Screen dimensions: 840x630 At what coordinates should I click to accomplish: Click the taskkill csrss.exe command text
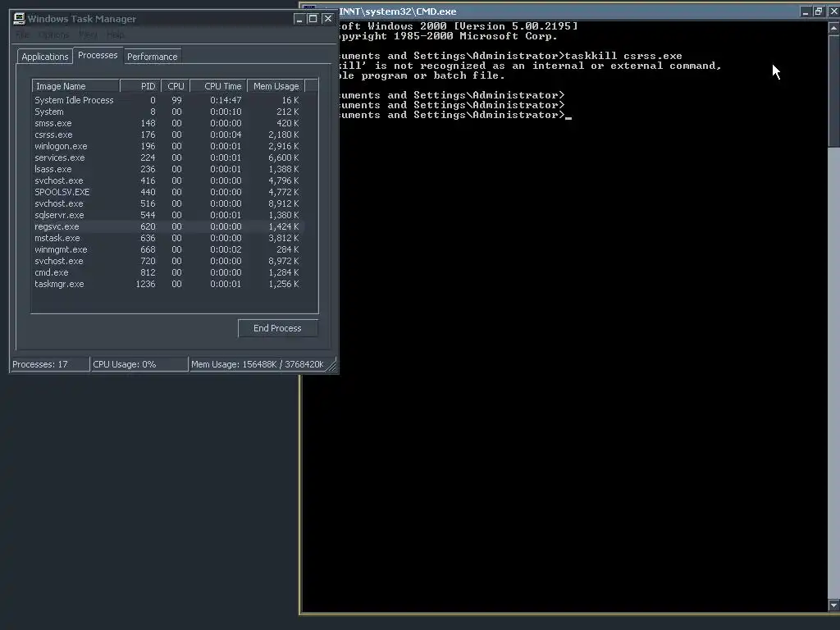tap(623, 56)
